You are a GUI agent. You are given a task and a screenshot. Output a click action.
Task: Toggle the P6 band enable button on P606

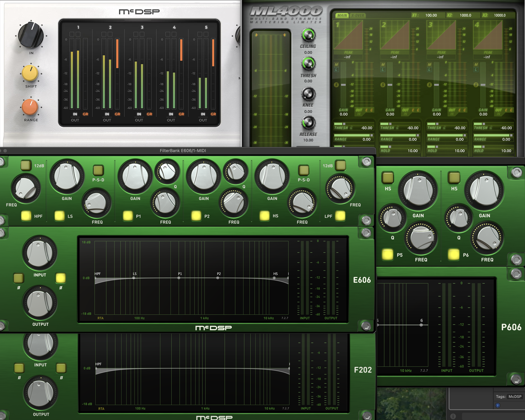pos(454,254)
